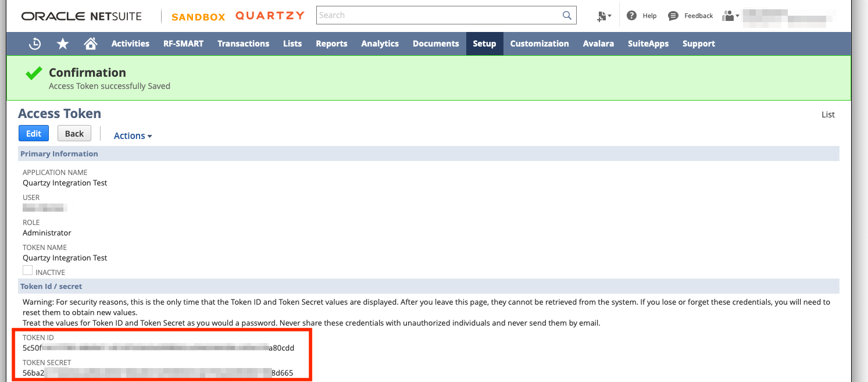
Task: Open the Setup menu
Action: pos(484,44)
